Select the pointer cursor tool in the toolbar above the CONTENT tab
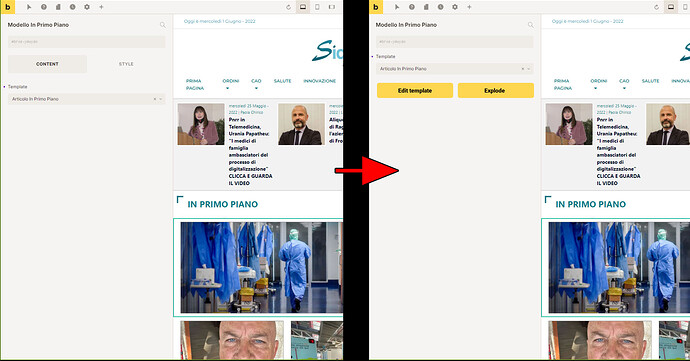Image resolution: width=690 pixels, height=361 pixels. tap(29, 7)
